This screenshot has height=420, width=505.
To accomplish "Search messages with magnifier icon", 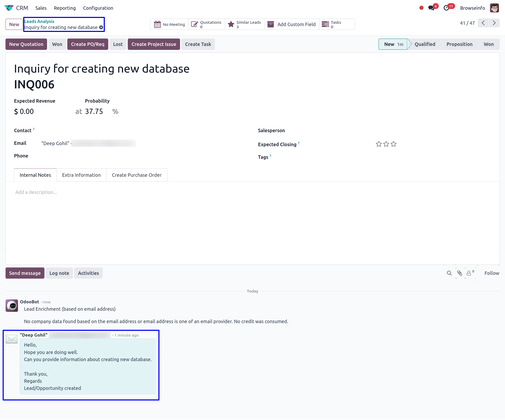I will pos(449,273).
